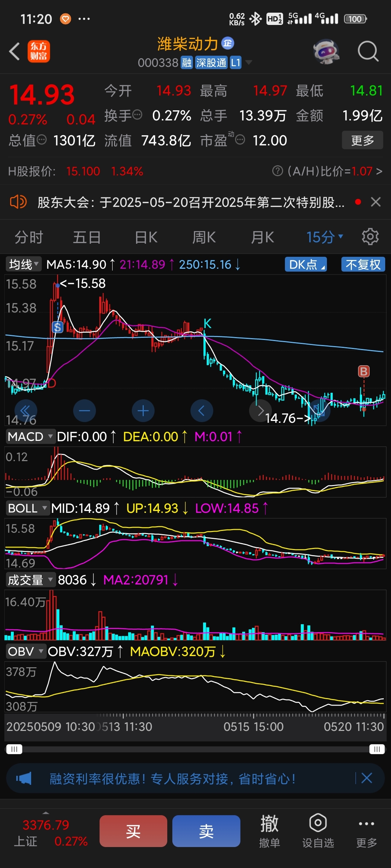Move chart right with single arrow button
The width and height of the screenshot is (391, 868).
point(260,411)
